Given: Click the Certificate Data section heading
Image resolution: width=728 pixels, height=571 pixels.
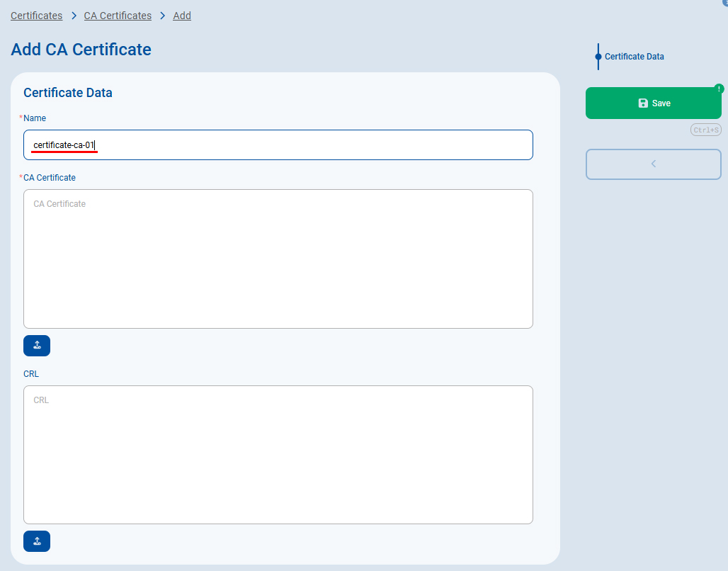Looking at the screenshot, I should pos(68,93).
